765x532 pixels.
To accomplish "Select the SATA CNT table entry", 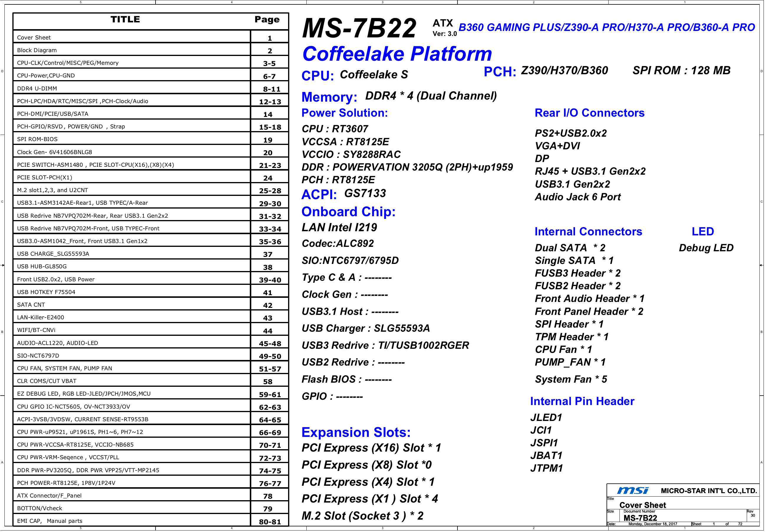I will click(x=151, y=305).
